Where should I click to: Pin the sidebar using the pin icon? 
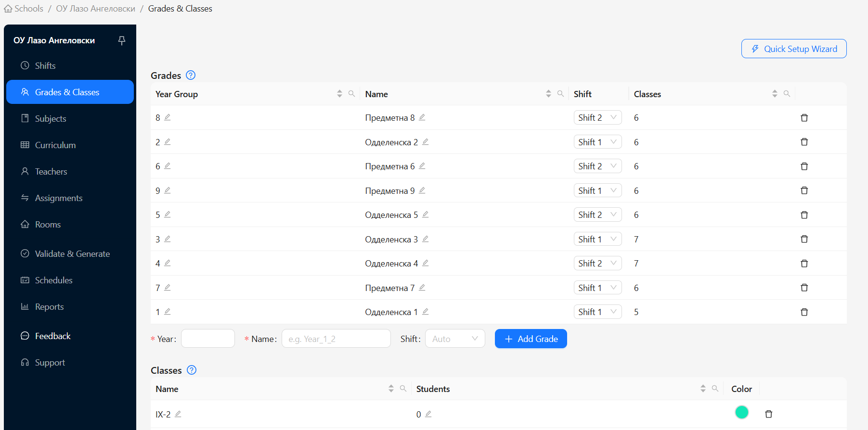coord(122,40)
